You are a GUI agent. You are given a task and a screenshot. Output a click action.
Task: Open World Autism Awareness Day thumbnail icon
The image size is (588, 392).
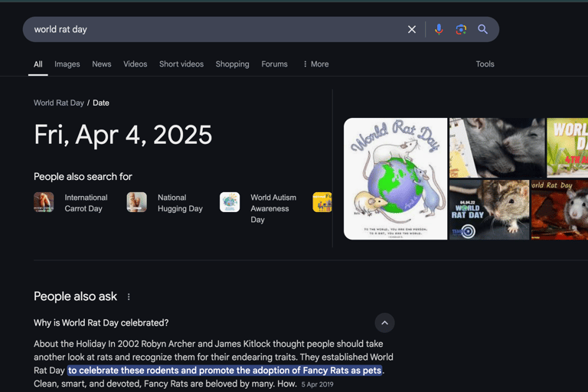click(x=230, y=202)
